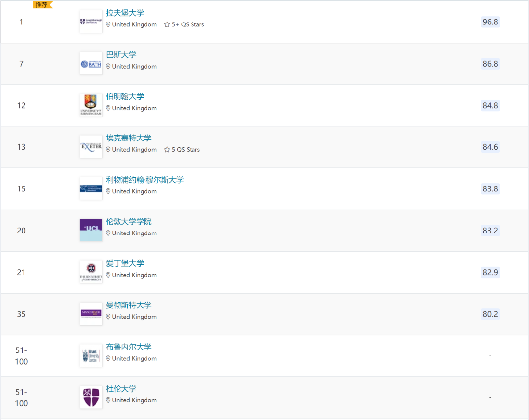Click the location pin under 伯明翰大学

tap(108, 108)
